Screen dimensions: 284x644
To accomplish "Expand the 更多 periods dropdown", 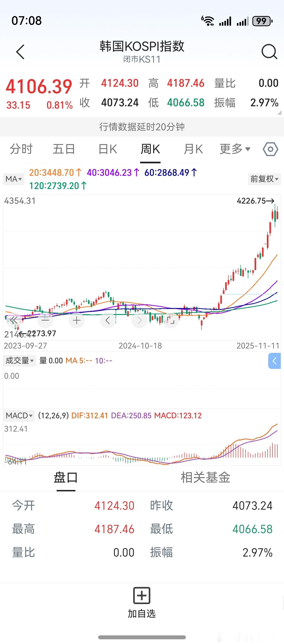I will pyautogui.click(x=235, y=149).
